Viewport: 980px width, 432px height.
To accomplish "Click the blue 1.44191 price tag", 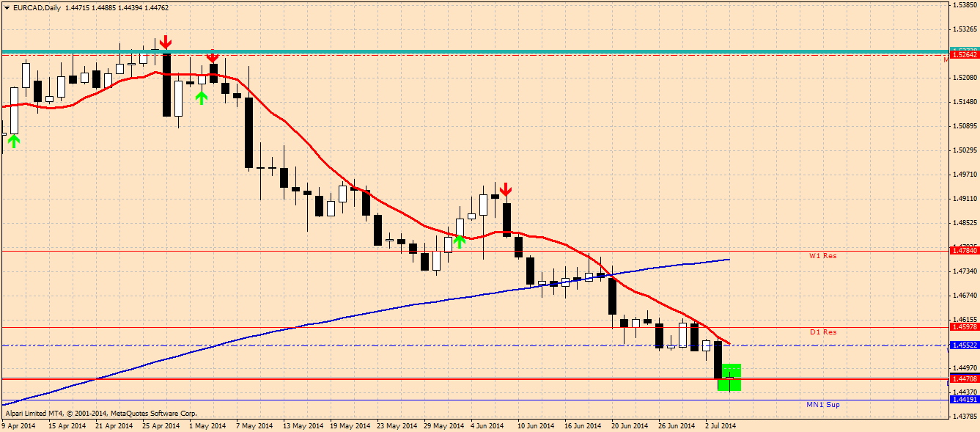I will point(963,400).
